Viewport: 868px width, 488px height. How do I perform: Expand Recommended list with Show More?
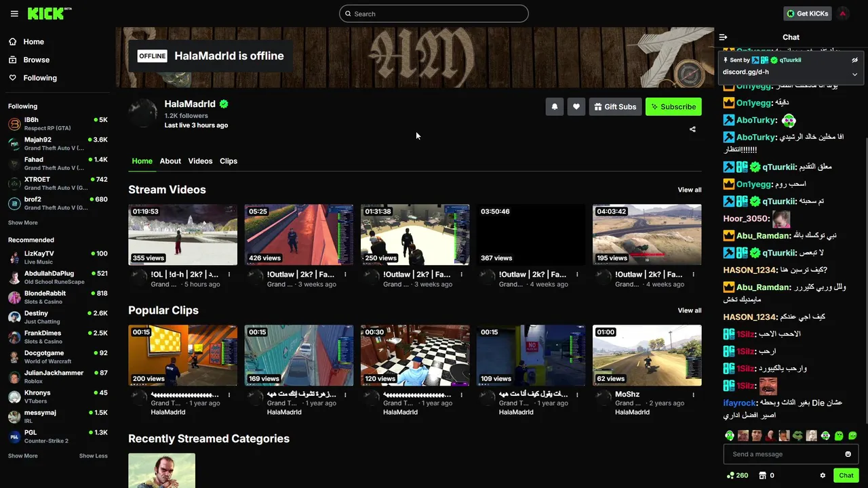(x=23, y=456)
